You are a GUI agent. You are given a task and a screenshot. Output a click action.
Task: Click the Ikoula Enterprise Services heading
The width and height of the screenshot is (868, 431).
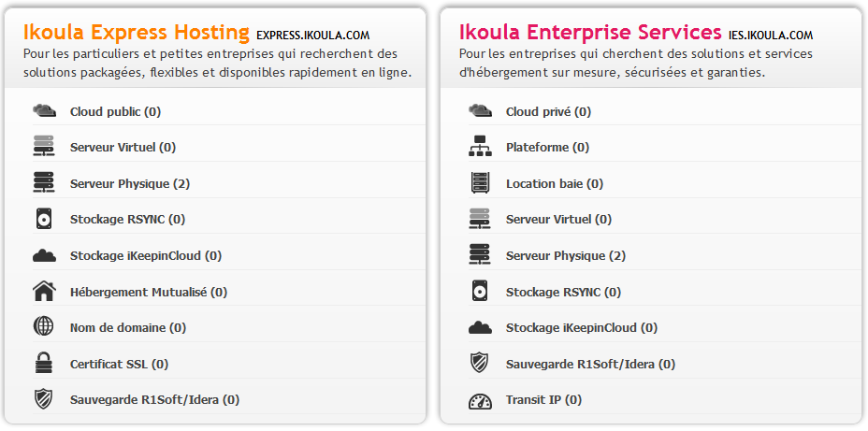coord(590,33)
